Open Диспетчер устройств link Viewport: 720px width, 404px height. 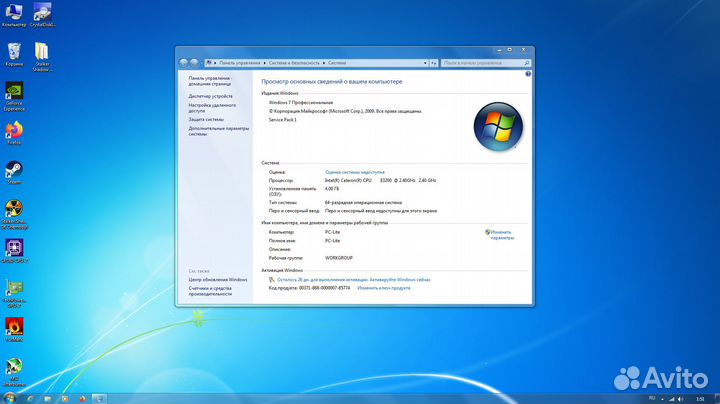tap(210, 96)
